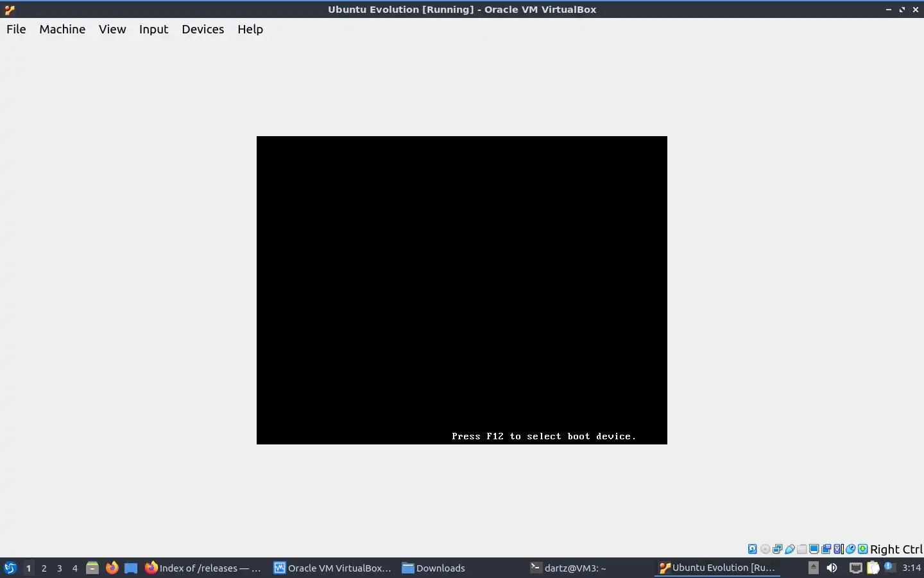
Task: Click the USB devices status icon
Action: click(x=790, y=549)
